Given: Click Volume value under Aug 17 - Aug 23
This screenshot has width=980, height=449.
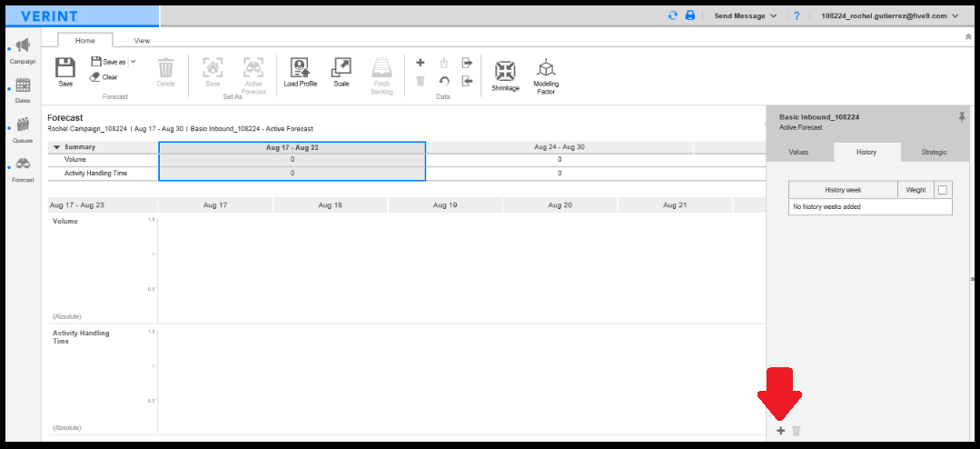Looking at the screenshot, I should 292,159.
